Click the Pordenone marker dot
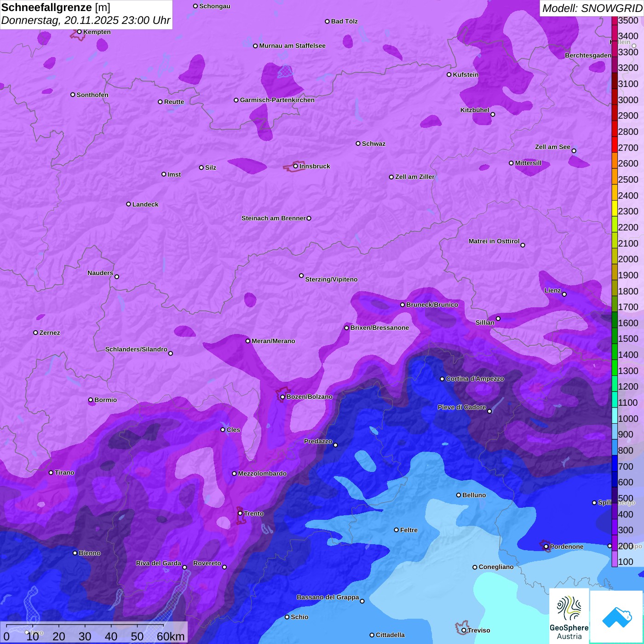This screenshot has height=644, width=644. click(x=546, y=546)
